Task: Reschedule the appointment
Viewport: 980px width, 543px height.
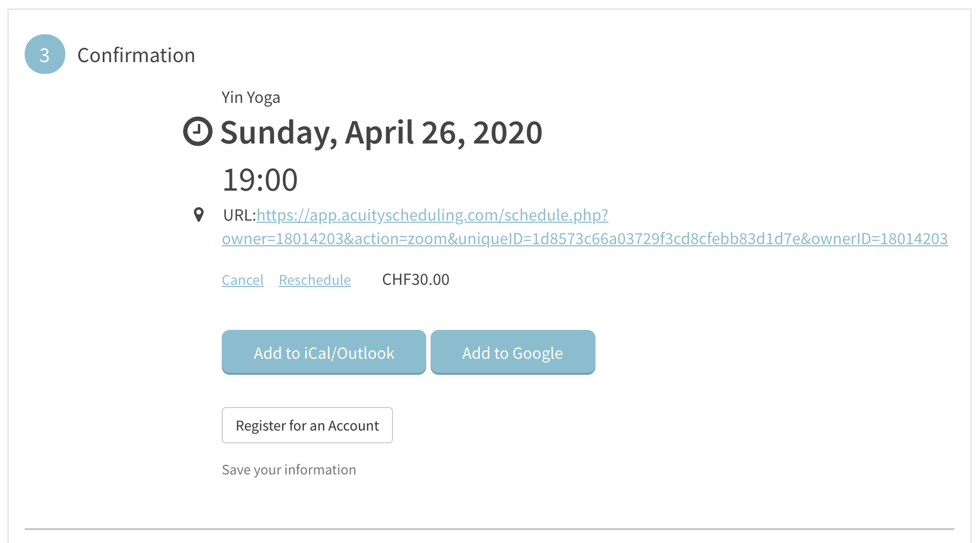Action: (315, 280)
